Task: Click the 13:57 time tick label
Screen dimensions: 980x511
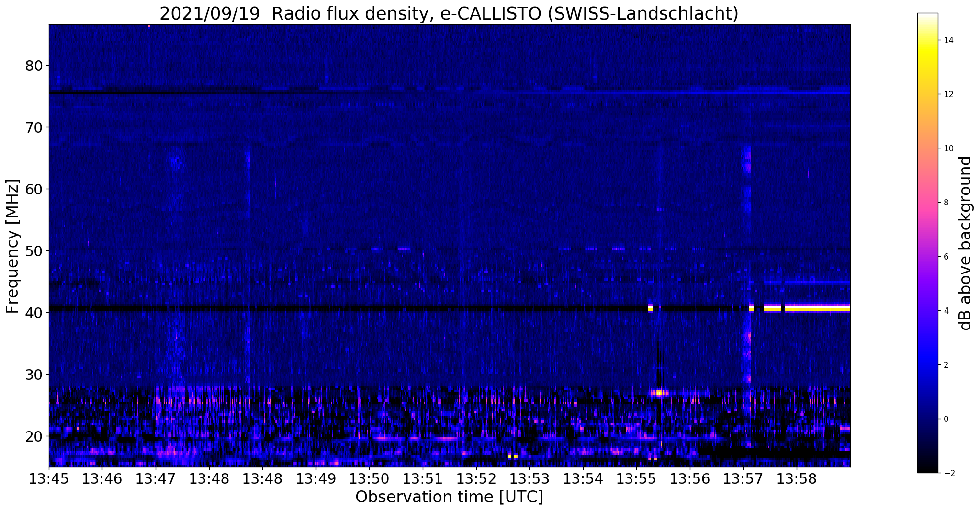Action: tap(743, 479)
